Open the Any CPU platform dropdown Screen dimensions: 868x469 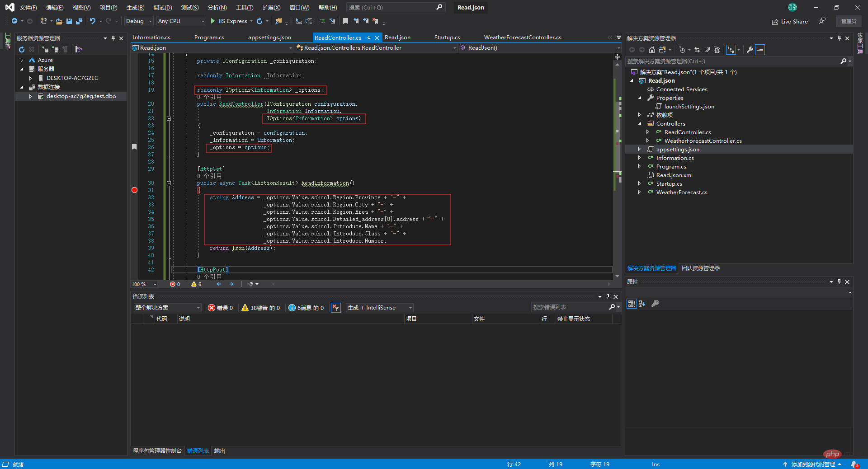click(x=181, y=21)
